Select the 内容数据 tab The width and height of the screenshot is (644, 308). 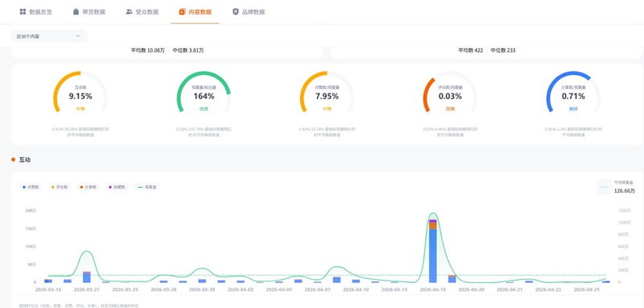pos(195,12)
